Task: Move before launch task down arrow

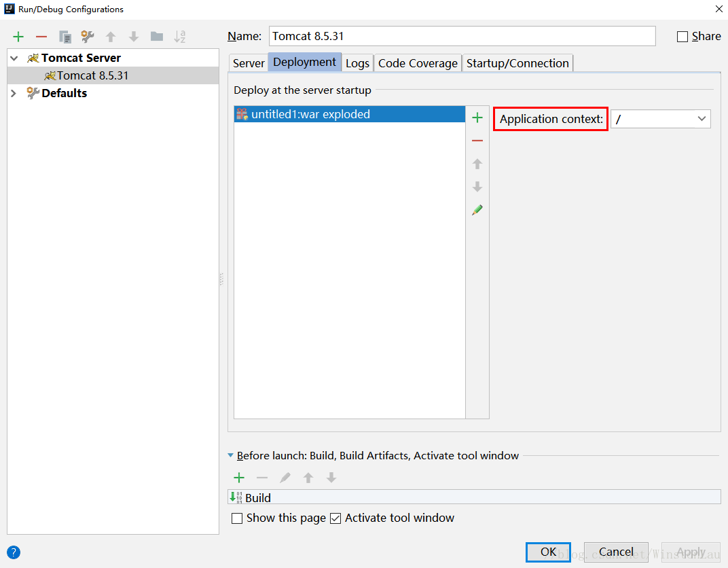Action: tap(331, 478)
